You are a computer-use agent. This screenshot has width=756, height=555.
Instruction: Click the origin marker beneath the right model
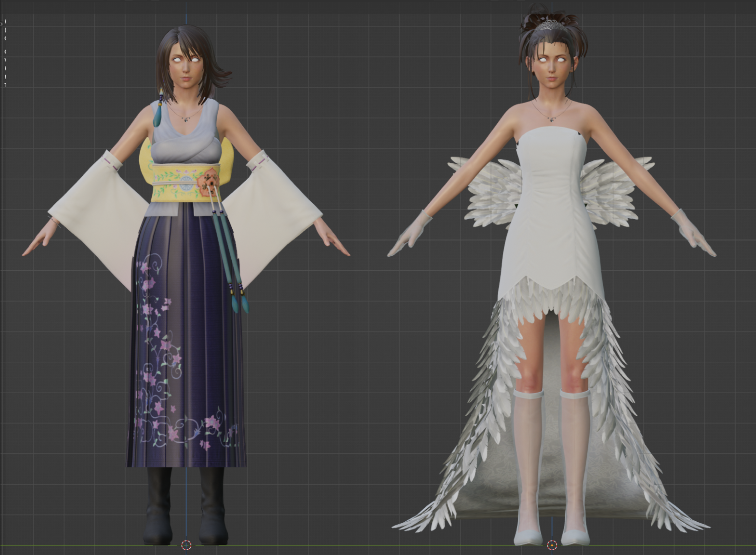552,545
